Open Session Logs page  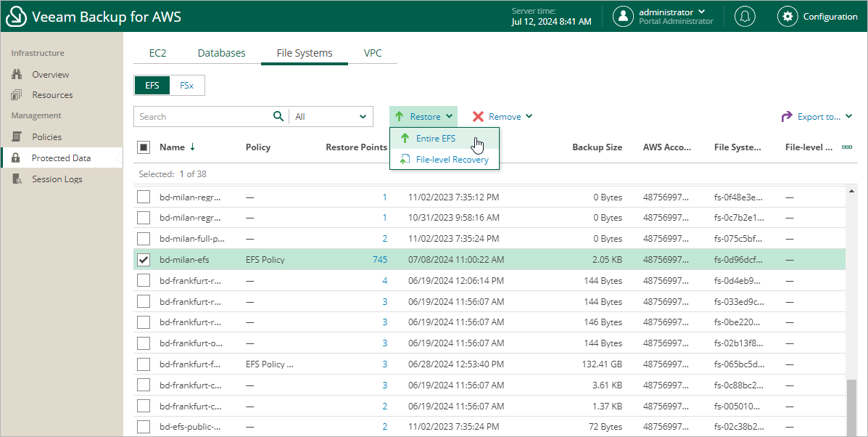point(57,179)
